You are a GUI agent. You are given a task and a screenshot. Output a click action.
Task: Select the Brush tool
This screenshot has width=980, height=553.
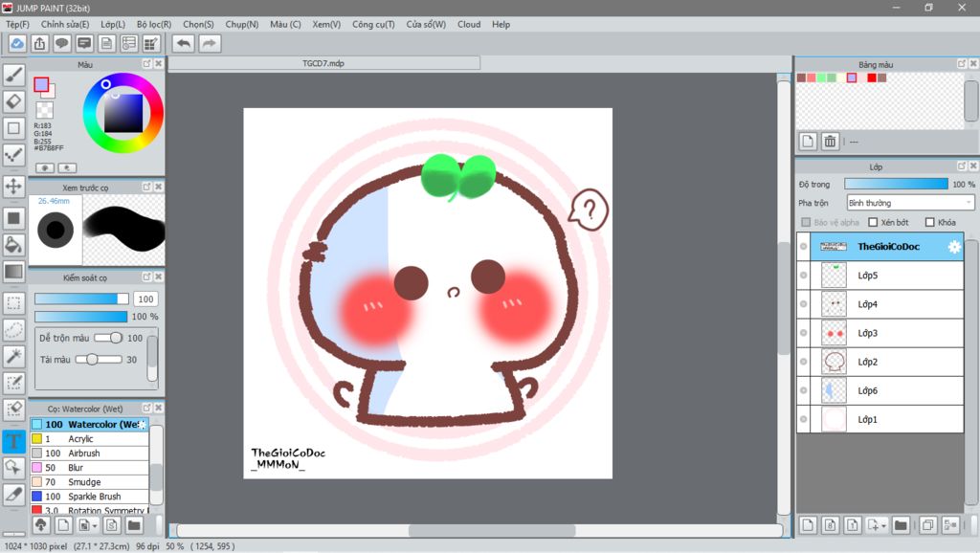click(13, 75)
